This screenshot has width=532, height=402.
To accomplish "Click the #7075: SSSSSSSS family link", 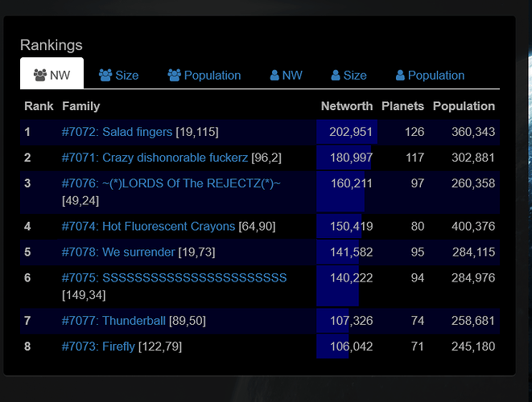I will (x=174, y=278).
